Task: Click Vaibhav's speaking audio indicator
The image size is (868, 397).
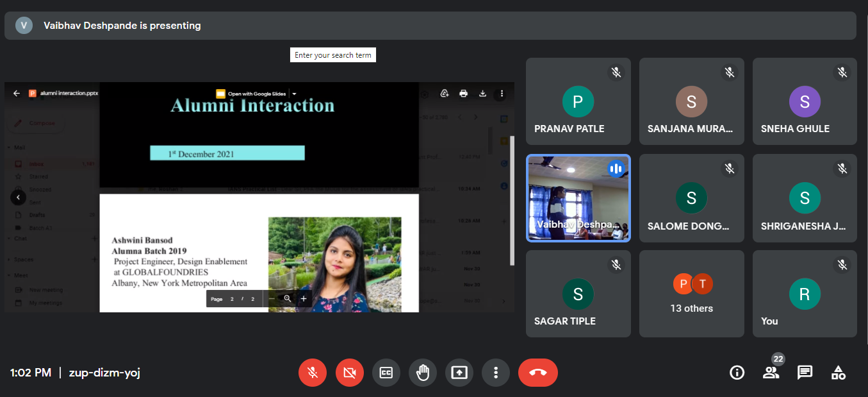Action: 616,169
